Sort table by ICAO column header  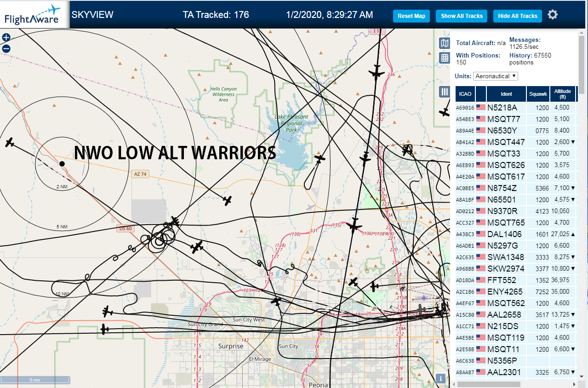click(465, 94)
